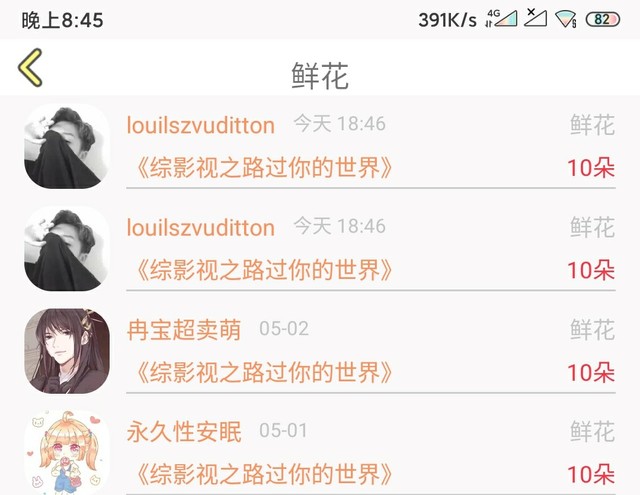Open first louilszvuditton avatar photo
Viewport: 640px width, 495px height.
click(67, 146)
